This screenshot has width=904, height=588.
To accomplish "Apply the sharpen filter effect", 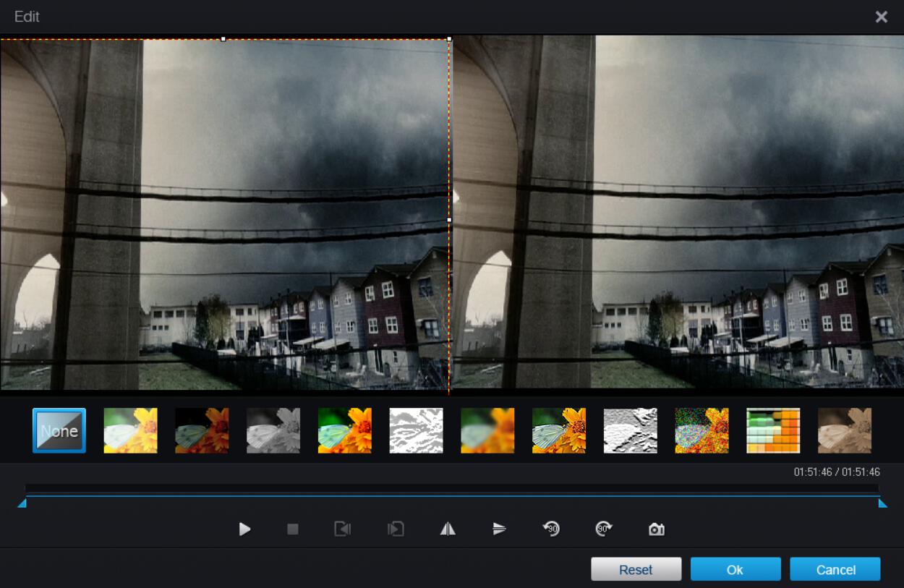I will [559, 430].
